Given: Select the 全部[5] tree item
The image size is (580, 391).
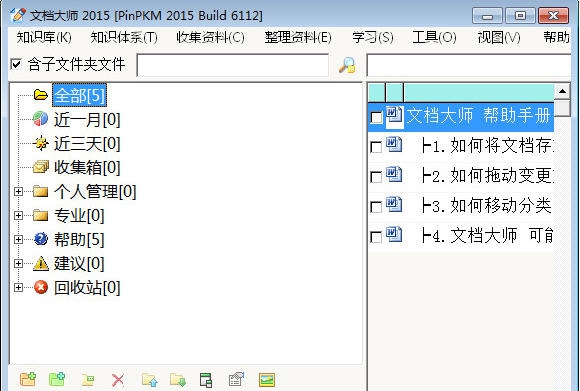Looking at the screenshot, I should (80, 95).
